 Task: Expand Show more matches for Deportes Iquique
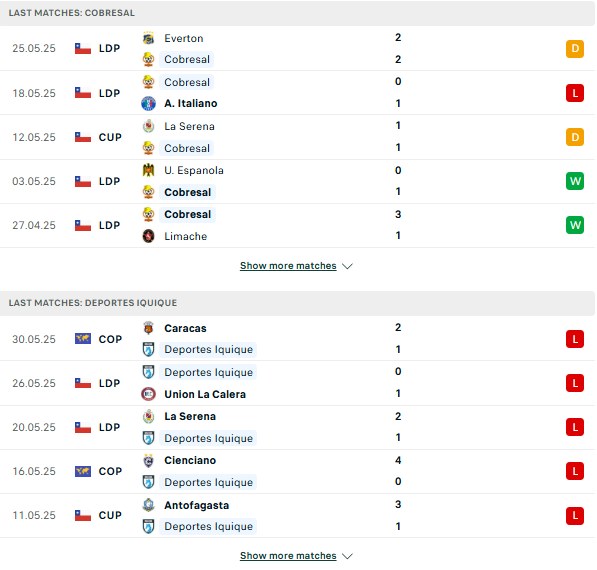(x=288, y=556)
